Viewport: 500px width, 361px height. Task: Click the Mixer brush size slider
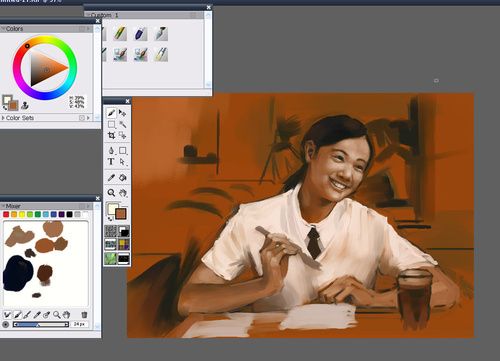point(41,324)
